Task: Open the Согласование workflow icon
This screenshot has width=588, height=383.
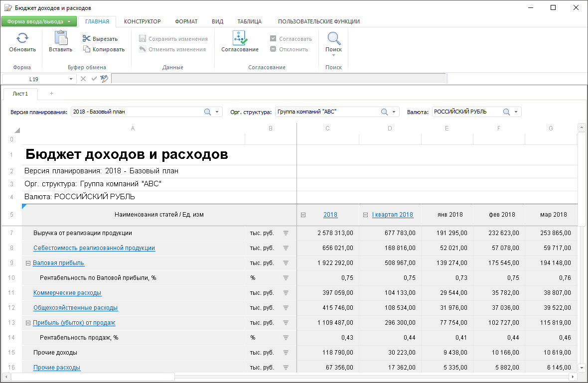Action: pyautogui.click(x=240, y=38)
